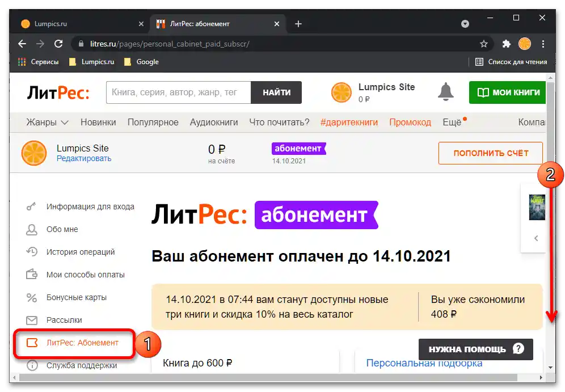The image size is (565, 392).
Task: Bookmark this page with the star icon
Action: point(483,44)
